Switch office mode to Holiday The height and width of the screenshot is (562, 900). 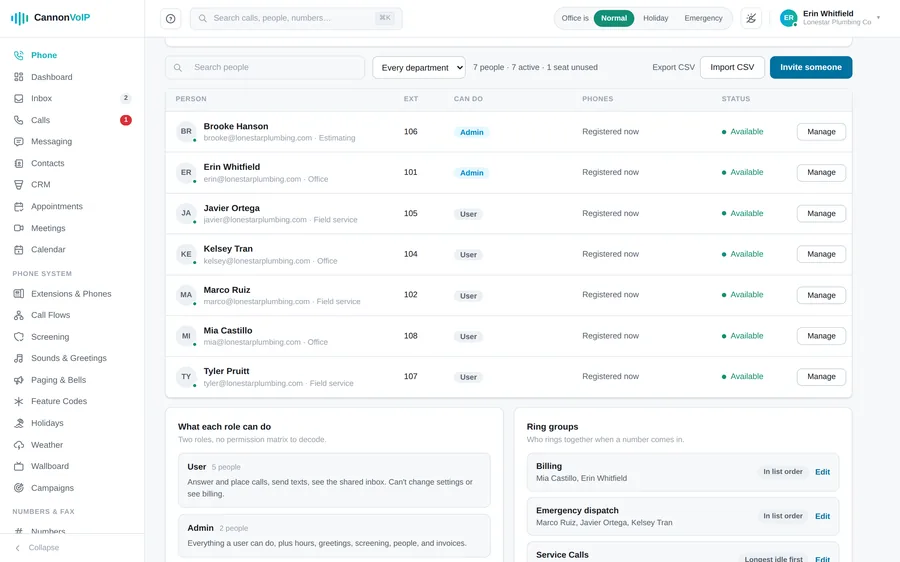(x=655, y=18)
